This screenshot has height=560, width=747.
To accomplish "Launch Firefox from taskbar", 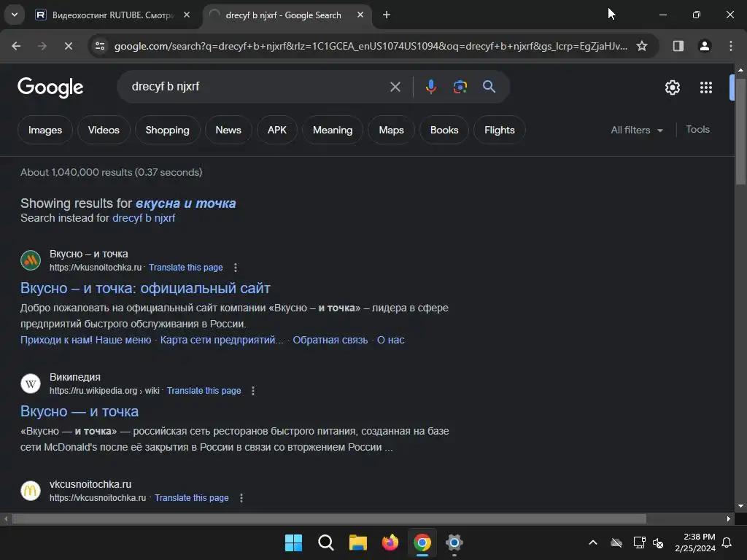I will pyautogui.click(x=390, y=542).
